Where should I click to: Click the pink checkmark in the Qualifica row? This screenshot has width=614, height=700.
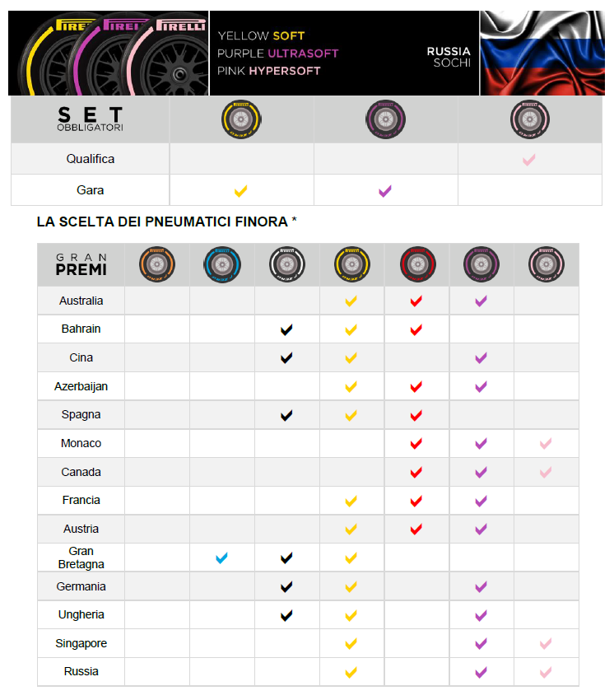pos(529,160)
